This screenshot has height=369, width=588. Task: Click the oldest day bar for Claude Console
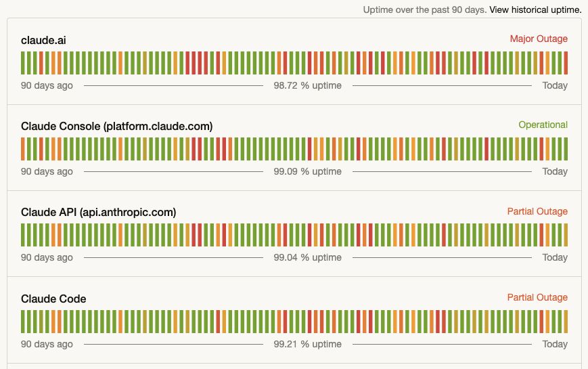point(23,149)
